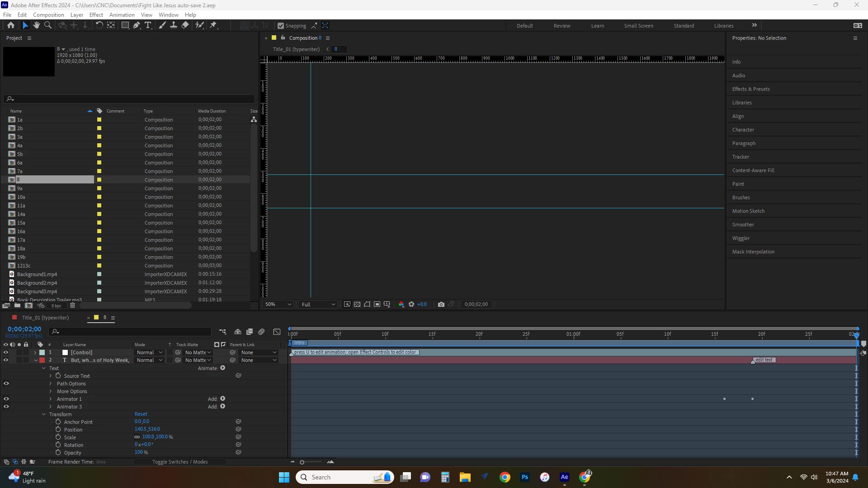This screenshot has height=488, width=868.
Task: Toggle visibility of Animator 1
Action: [6, 399]
